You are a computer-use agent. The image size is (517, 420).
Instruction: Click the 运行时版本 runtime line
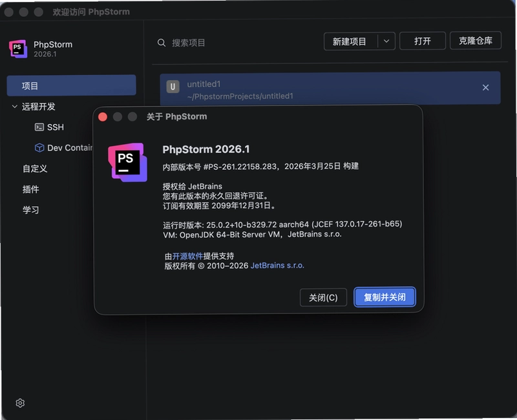click(x=282, y=224)
